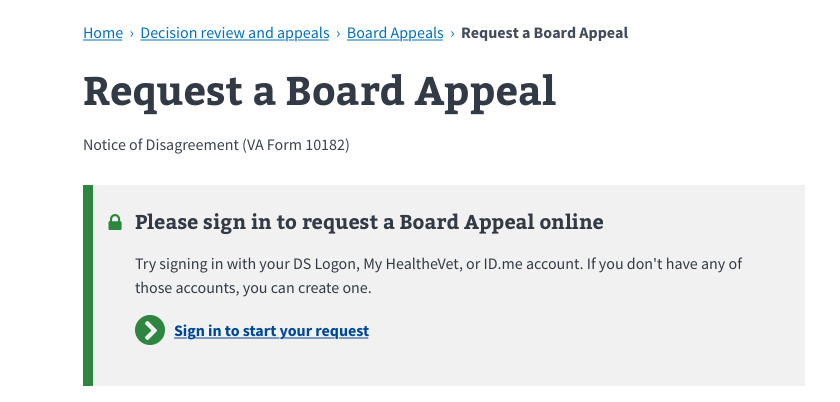Image resolution: width=840 pixels, height=402 pixels.
Task: Click the Please sign in alert heading
Action: (369, 221)
